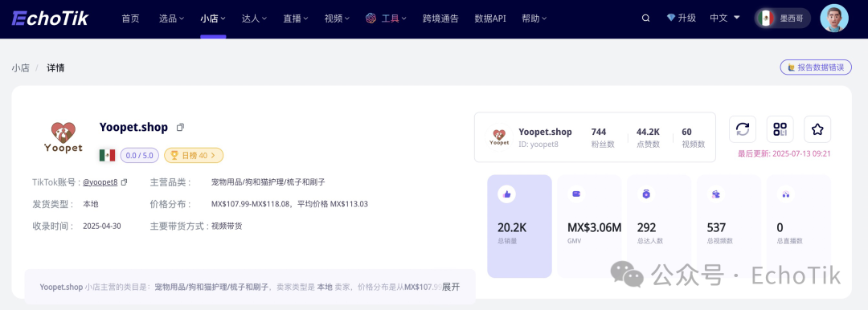Favorite the shop with star icon

point(817,129)
